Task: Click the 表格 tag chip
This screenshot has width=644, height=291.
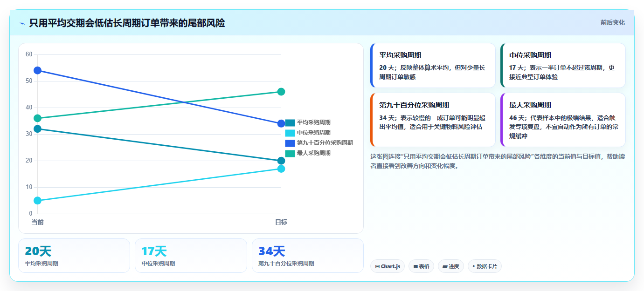Action: (422, 266)
